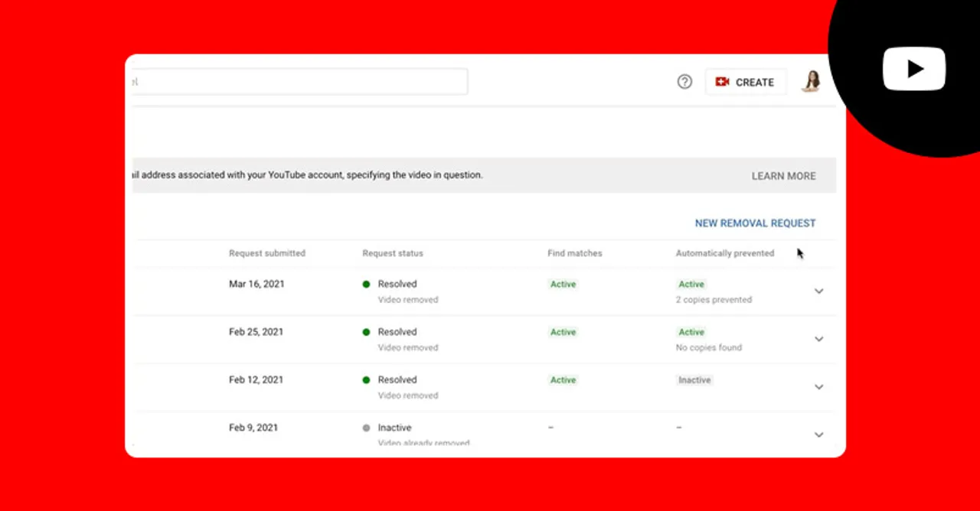Select the Feb 25, 2021 date cell
This screenshot has height=511, width=980.
coord(256,332)
